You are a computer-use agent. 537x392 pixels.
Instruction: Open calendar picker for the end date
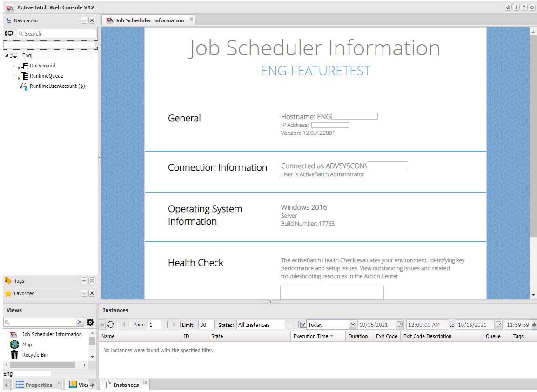(498, 324)
